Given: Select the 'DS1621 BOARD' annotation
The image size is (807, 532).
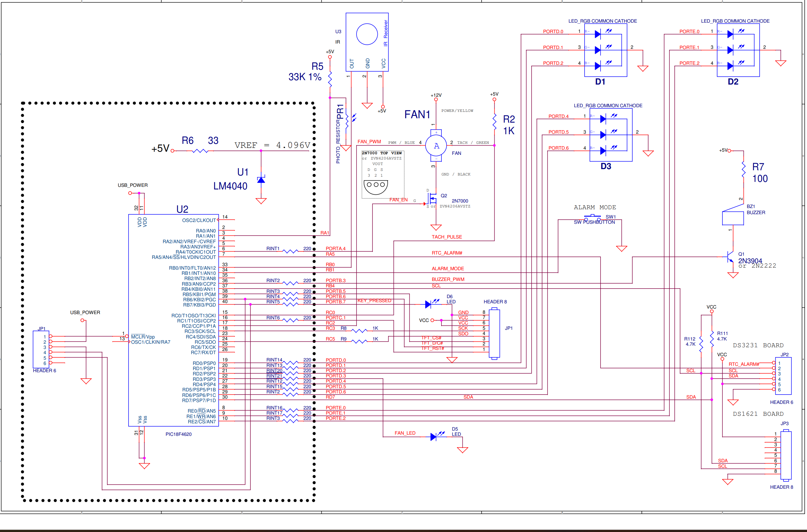Looking at the screenshot, I should point(758,414).
